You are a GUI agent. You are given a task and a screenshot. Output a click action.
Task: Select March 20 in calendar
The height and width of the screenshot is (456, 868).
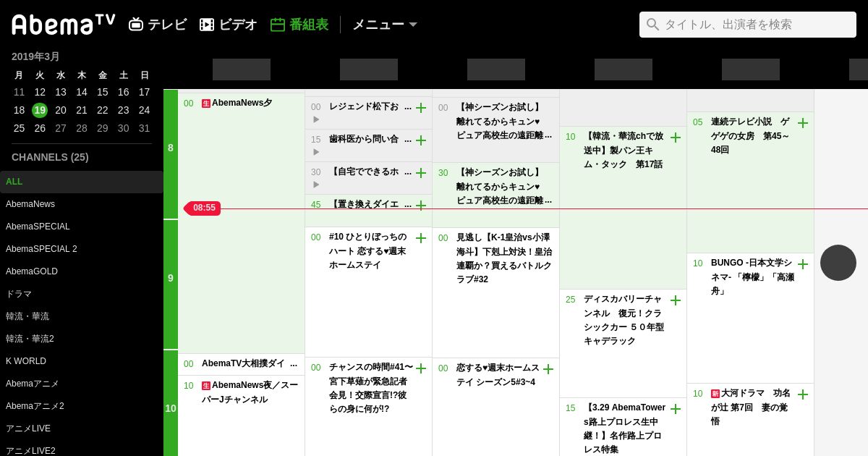click(61, 110)
